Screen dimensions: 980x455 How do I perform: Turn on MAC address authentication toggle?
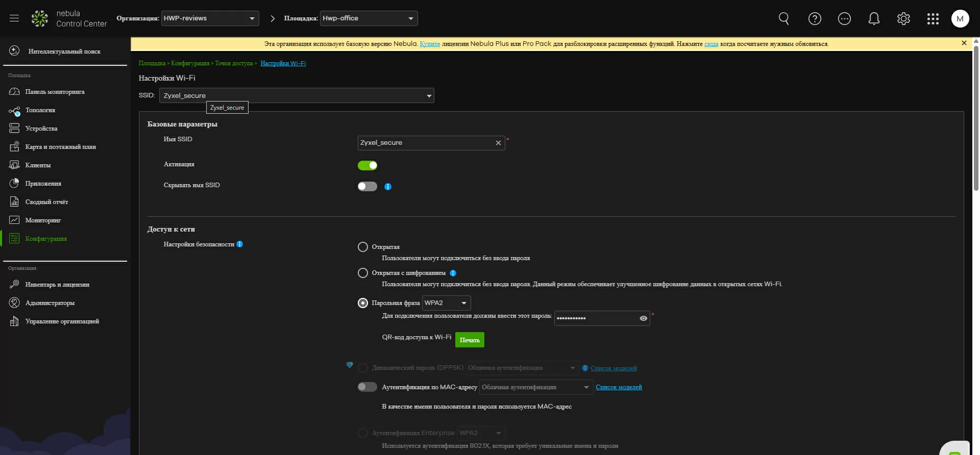point(367,387)
